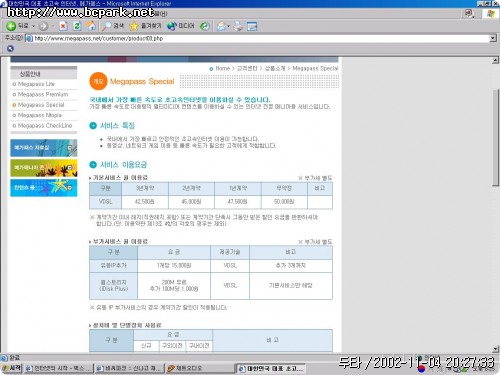Go to Home in the breadcrumb
Viewport: 500px width, 375px height.
222,68
